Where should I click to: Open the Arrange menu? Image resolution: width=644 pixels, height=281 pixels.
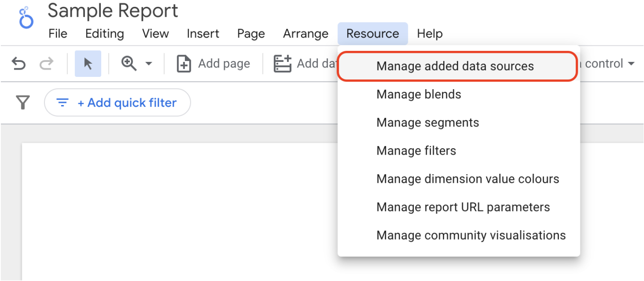306,34
